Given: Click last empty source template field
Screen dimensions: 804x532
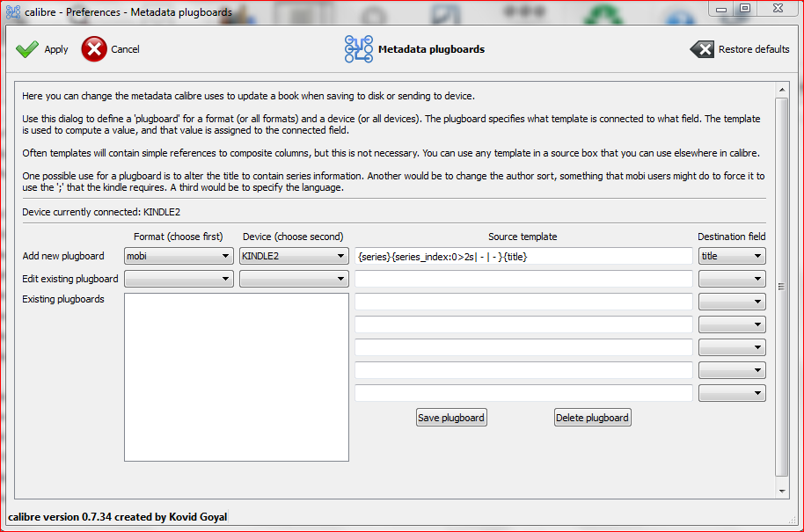Looking at the screenshot, I should pyautogui.click(x=523, y=393).
